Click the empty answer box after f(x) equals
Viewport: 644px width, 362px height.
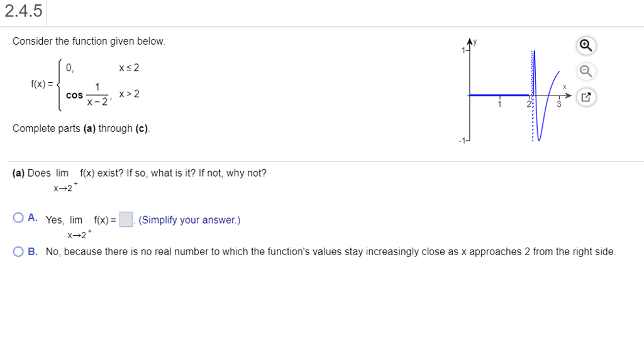pos(125,219)
